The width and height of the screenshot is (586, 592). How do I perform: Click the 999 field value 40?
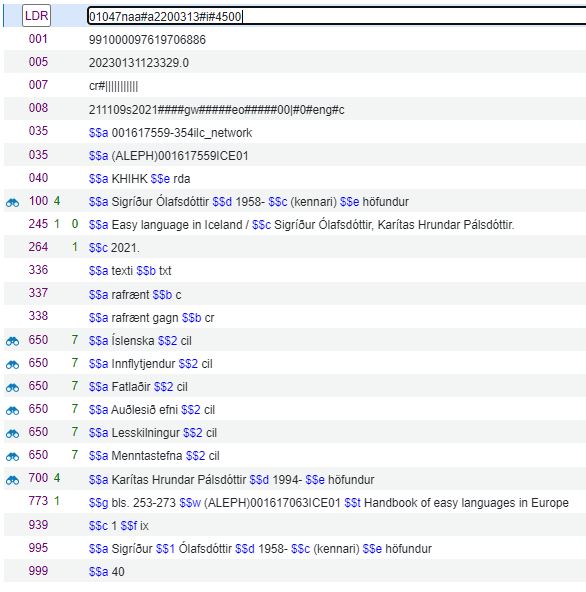click(106, 572)
